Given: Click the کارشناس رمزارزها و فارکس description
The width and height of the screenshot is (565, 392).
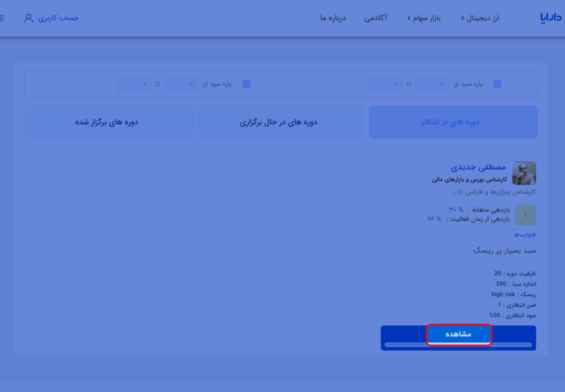Looking at the screenshot, I should (x=494, y=191).
